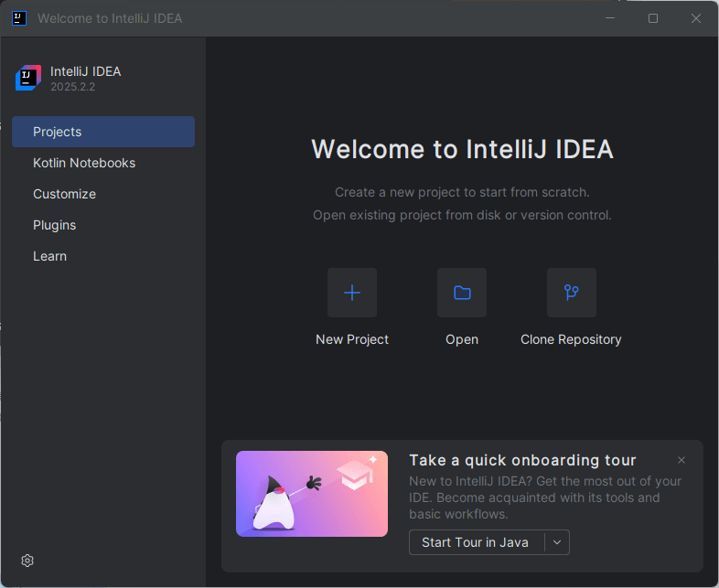Click the Clone Repository branch icon
This screenshot has width=719, height=588.
pyautogui.click(x=572, y=293)
